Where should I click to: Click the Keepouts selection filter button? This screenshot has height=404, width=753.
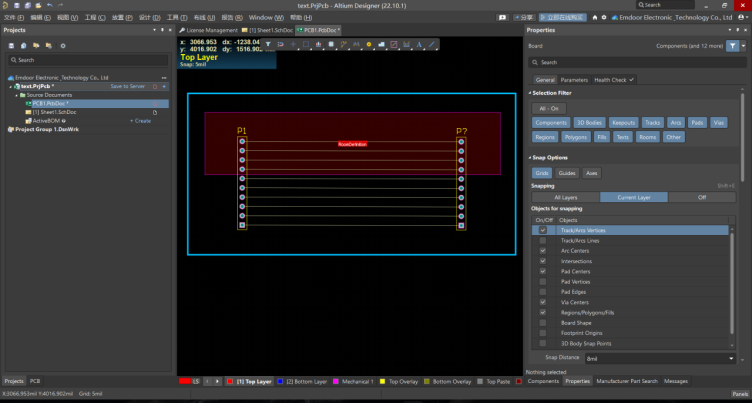click(623, 122)
